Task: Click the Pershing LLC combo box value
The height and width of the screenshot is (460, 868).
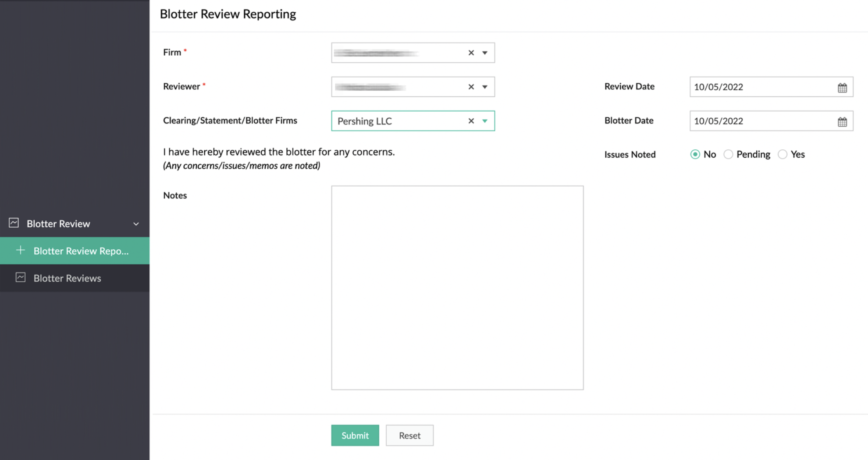Action: [x=365, y=121]
